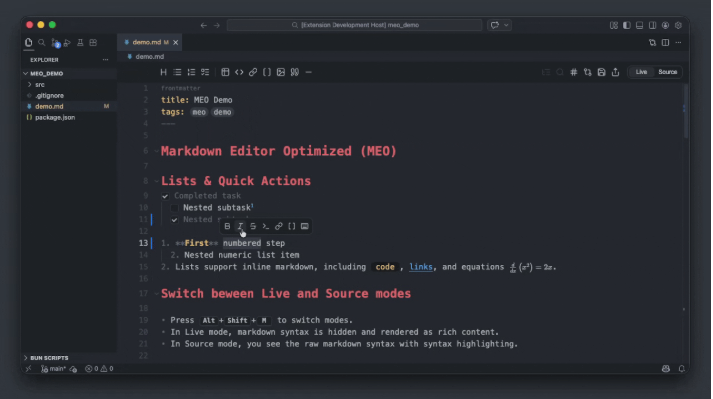The width and height of the screenshot is (713, 399).
Task: Toggle the outline icon in editor toolbar
Action: [546, 72]
